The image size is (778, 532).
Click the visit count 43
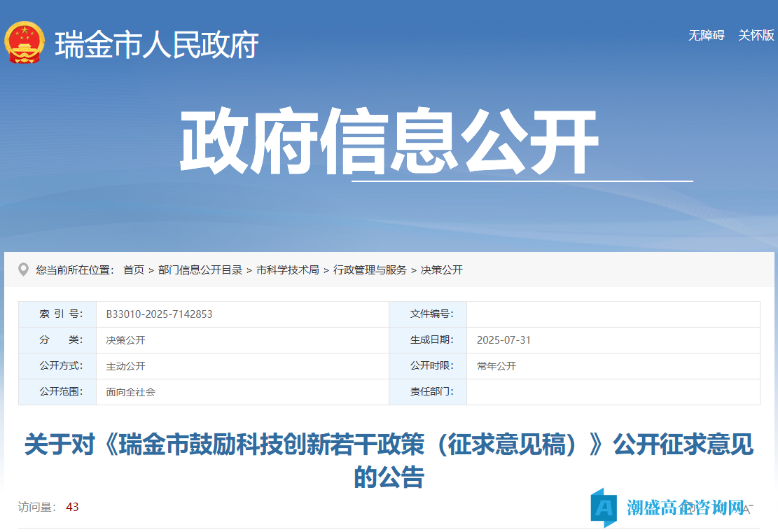point(72,507)
